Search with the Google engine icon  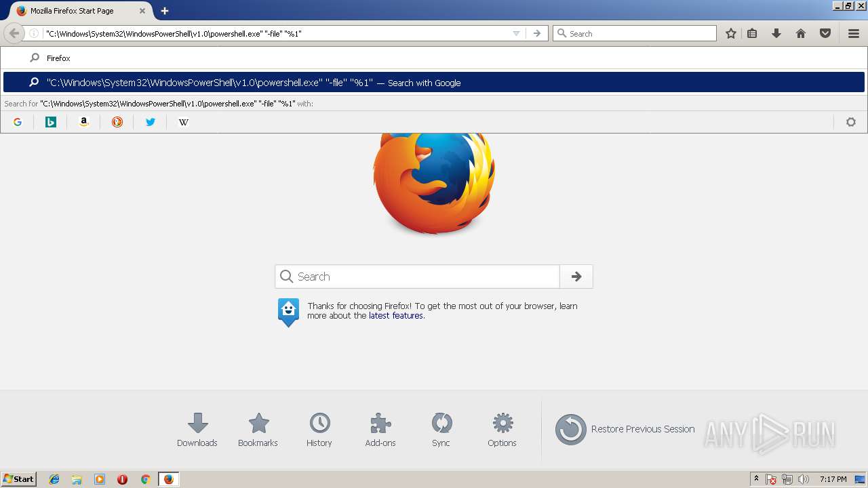coord(18,122)
